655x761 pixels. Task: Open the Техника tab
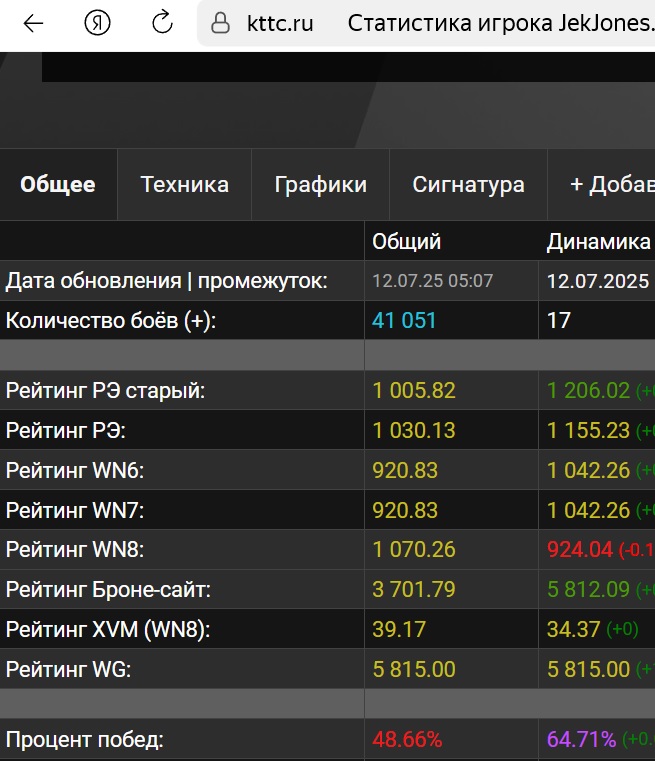click(x=184, y=185)
